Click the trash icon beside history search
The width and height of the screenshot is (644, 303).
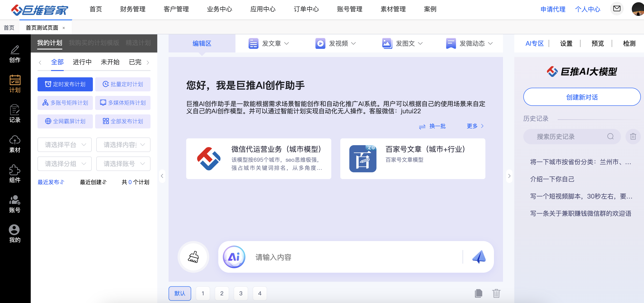(633, 136)
